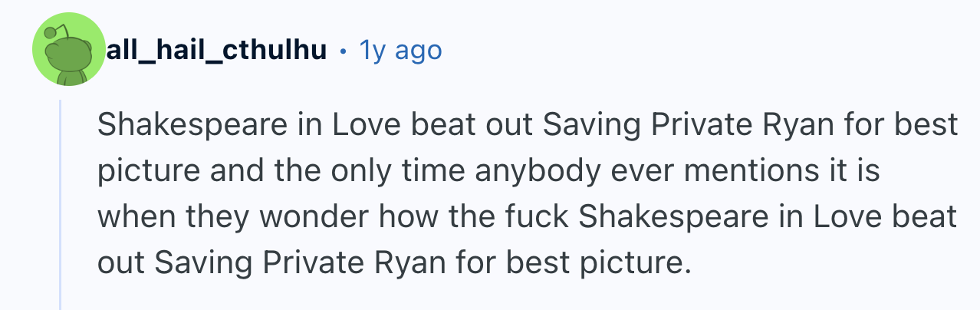Open the '1y ago' timestamp permalink
The image size is (980, 310).
click(x=401, y=51)
